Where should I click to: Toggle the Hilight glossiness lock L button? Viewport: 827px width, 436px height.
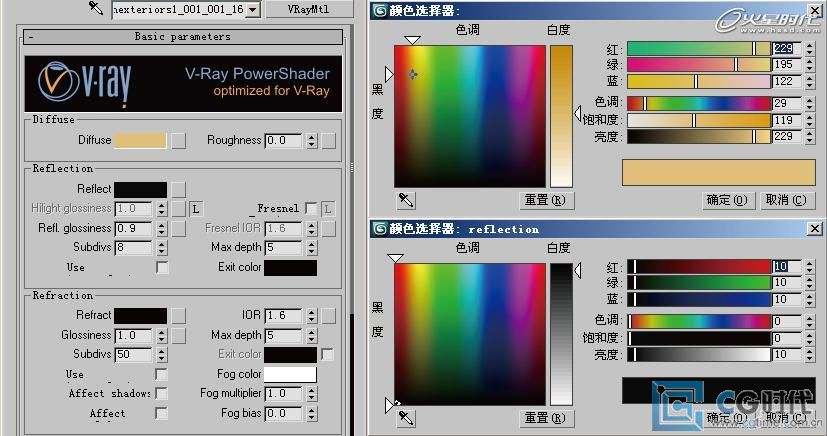(x=196, y=209)
